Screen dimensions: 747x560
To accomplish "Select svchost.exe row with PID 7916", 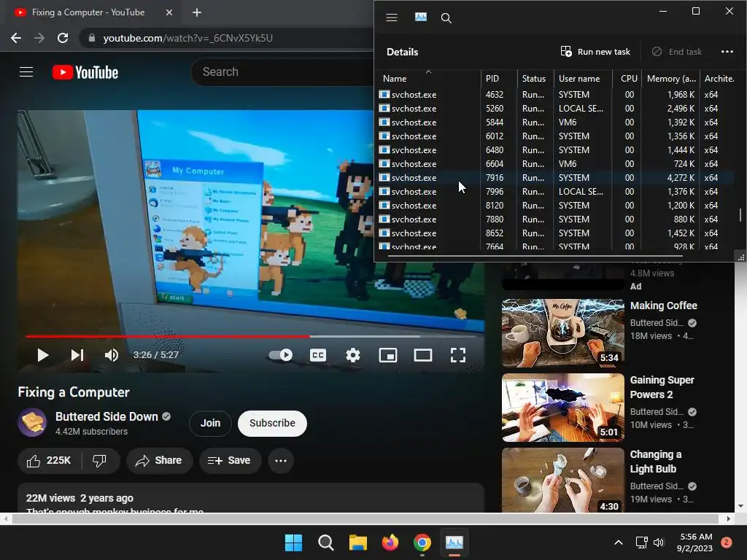I will [555, 178].
